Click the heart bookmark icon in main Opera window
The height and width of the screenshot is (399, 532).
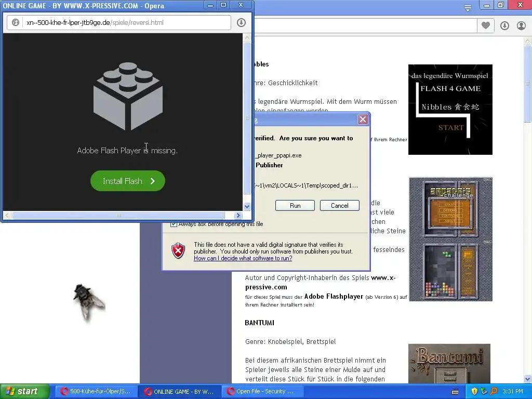486,25
